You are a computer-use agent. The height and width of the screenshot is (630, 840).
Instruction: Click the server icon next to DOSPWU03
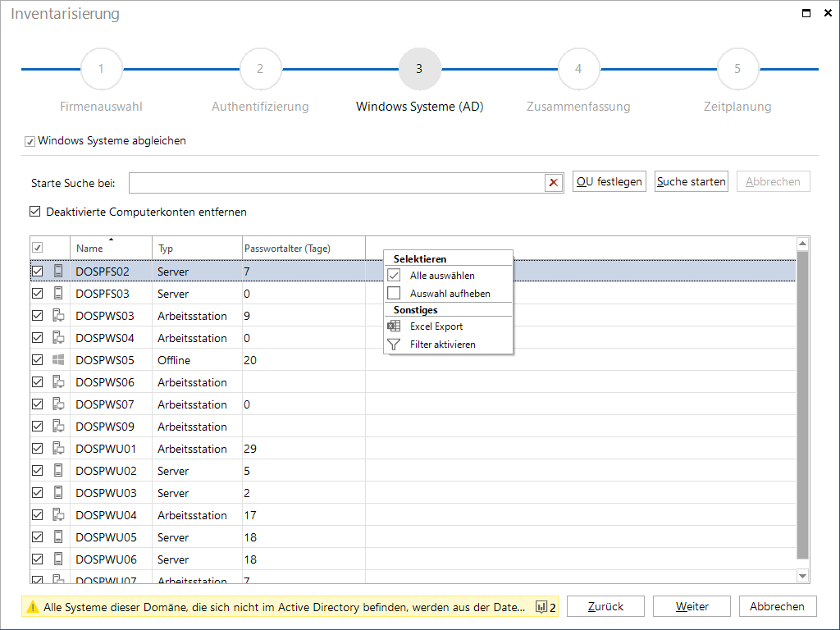58,492
